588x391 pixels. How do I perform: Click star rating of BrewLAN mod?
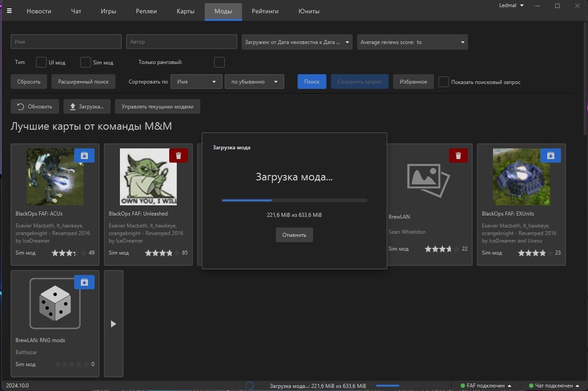pos(442,249)
